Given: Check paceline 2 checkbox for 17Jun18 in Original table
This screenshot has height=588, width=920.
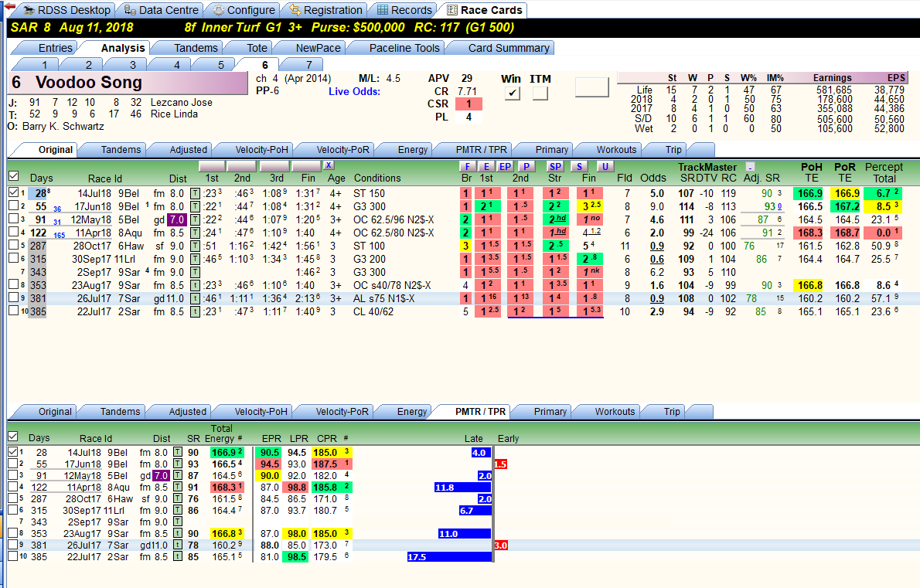Looking at the screenshot, I should 13,206.
